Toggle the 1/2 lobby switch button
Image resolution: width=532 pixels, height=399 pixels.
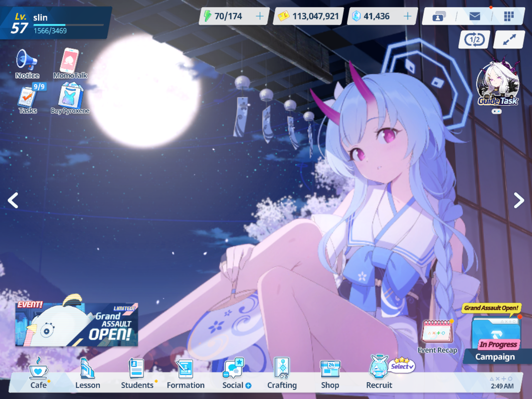[x=474, y=40]
